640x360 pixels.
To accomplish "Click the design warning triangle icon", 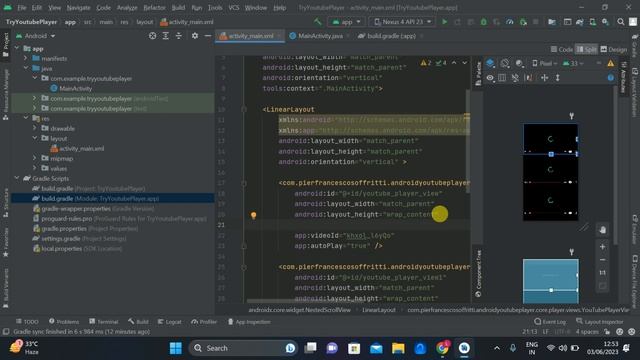I will coord(611,63).
